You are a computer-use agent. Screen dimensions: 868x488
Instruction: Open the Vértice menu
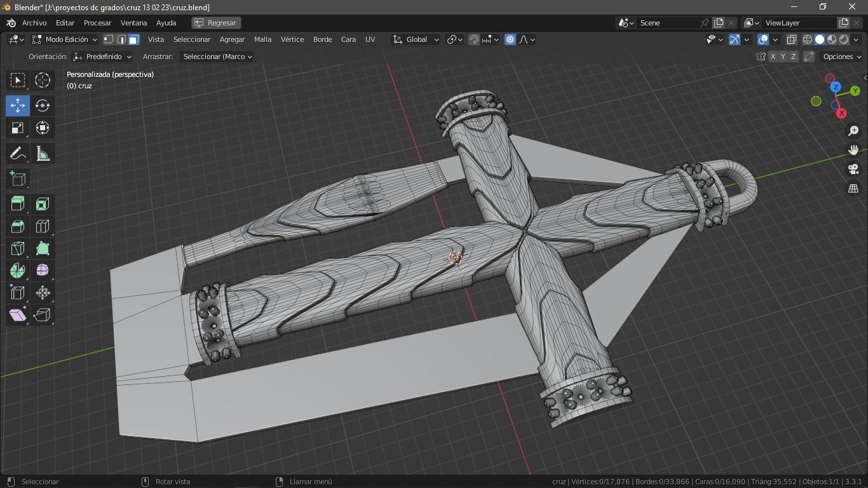(x=292, y=39)
